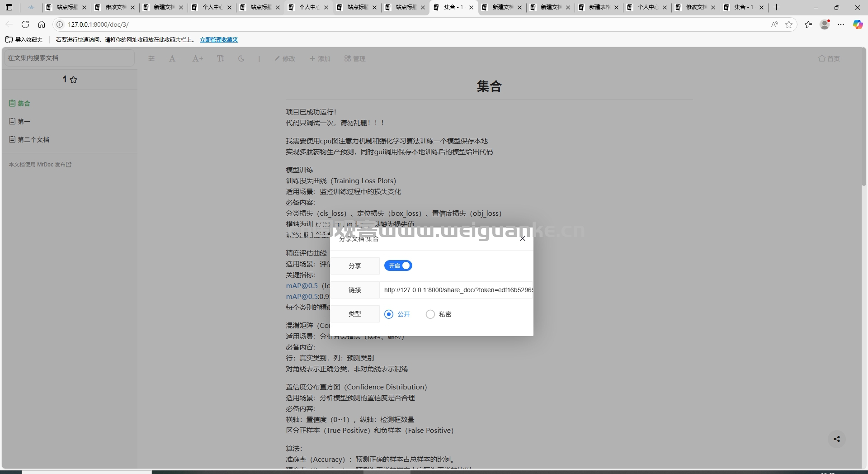Close the active 集合 tab
The width and height of the screenshot is (868, 474).
471,7
